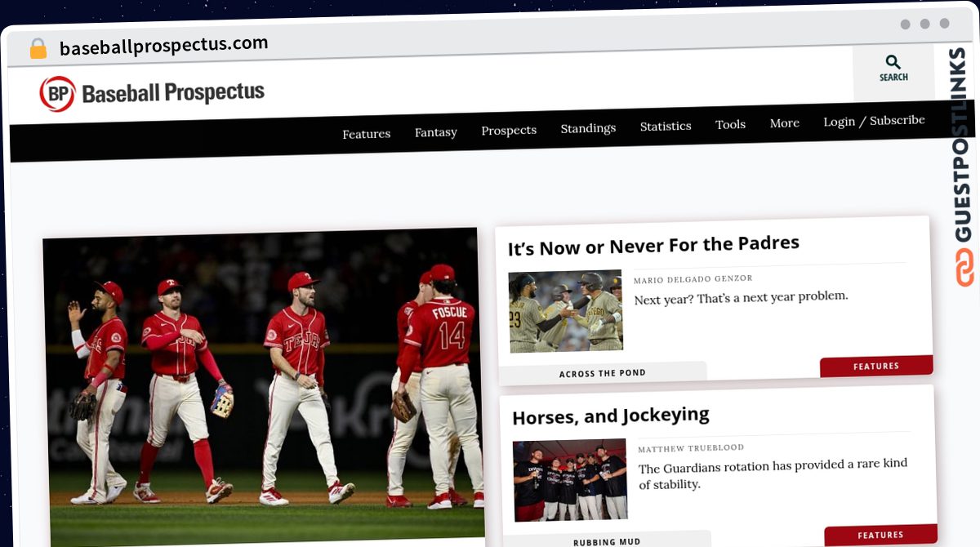Open the Standings menu
Image resolution: width=980 pixels, height=547 pixels.
[x=588, y=128]
